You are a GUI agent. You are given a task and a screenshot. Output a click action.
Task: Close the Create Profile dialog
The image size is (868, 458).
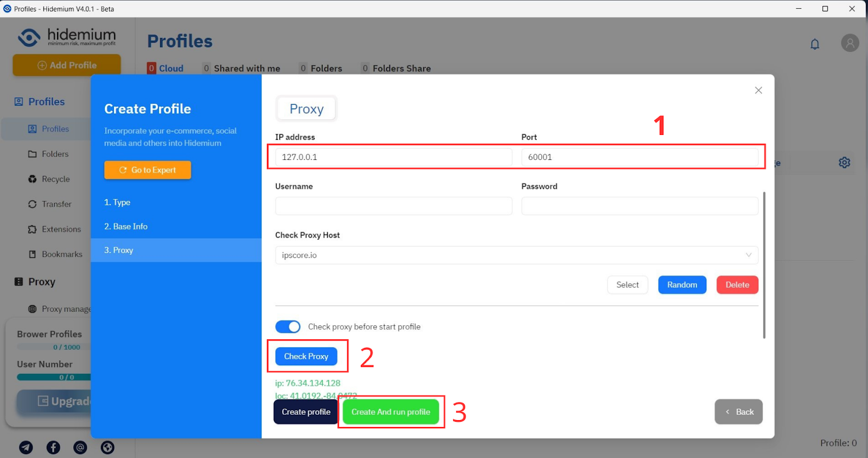(758, 90)
